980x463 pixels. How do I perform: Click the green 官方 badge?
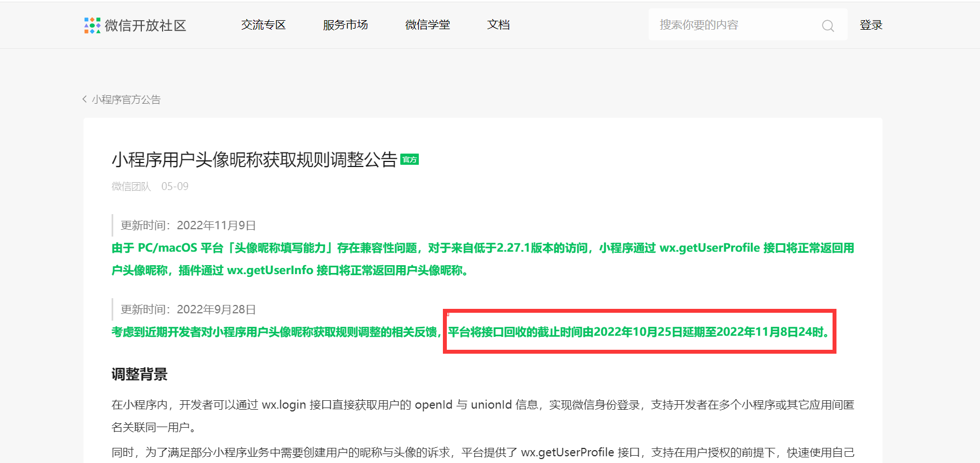click(x=410, y=160)
